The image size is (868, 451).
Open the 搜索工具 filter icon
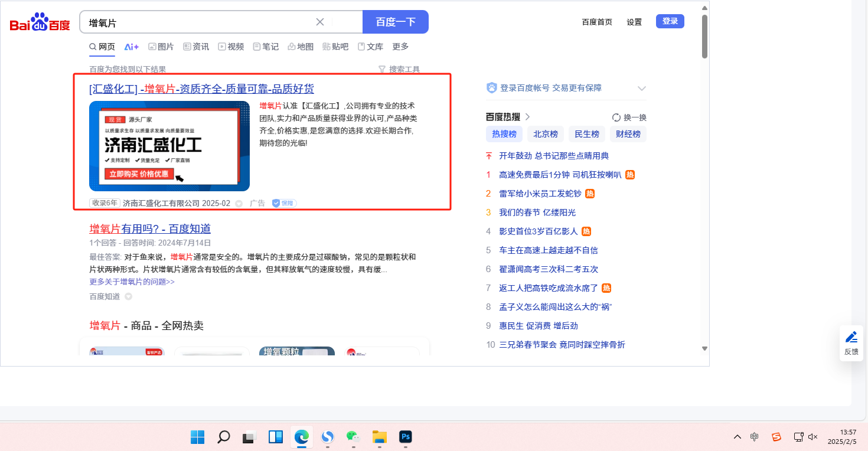[x=381, y=69]
